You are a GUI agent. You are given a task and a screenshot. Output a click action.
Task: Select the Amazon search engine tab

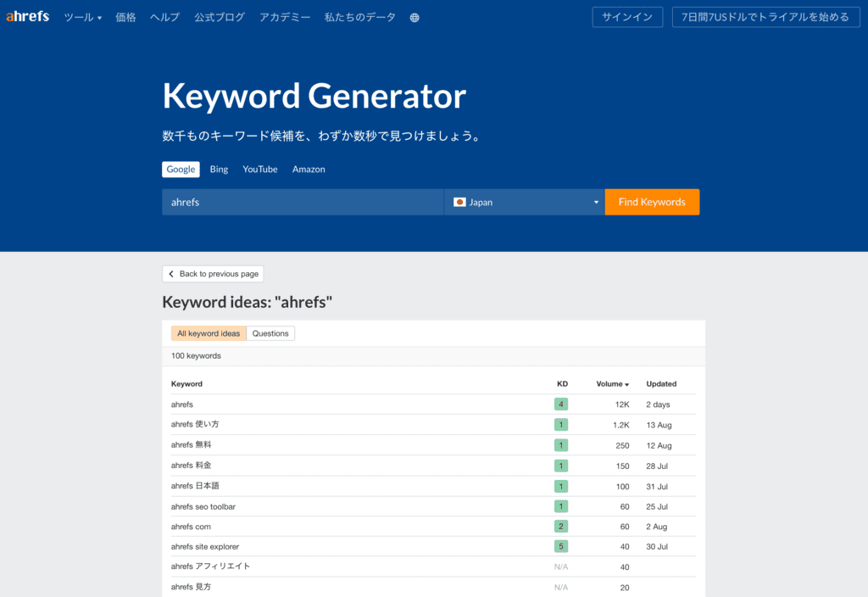(x=309, y=170)
